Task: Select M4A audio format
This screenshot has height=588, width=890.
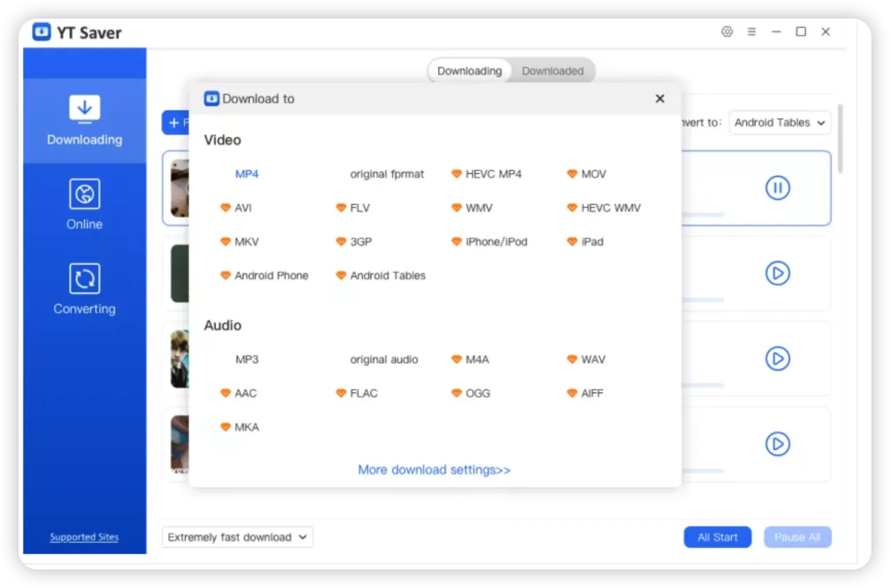Action: pyautogui.click(x=470, y=359)
